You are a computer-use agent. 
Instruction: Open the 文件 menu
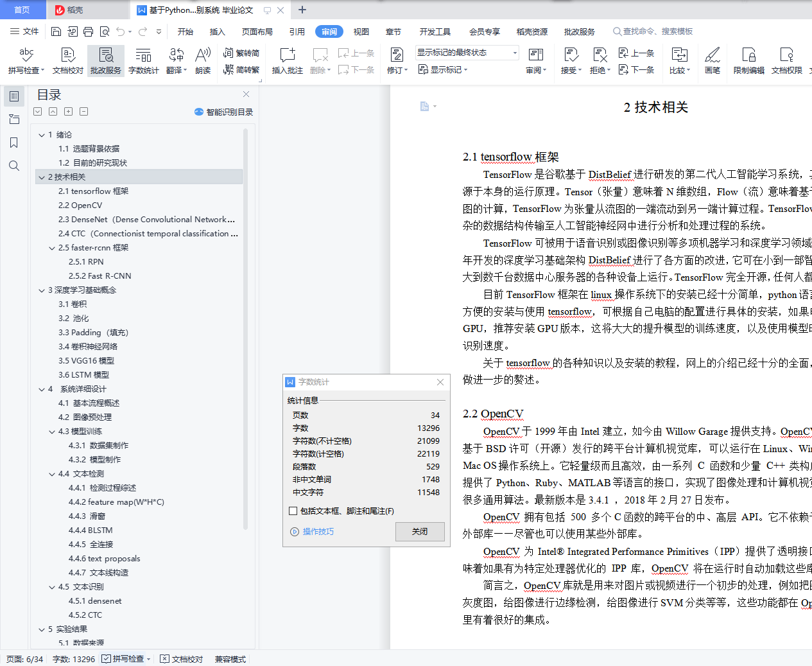pos(24,31)
